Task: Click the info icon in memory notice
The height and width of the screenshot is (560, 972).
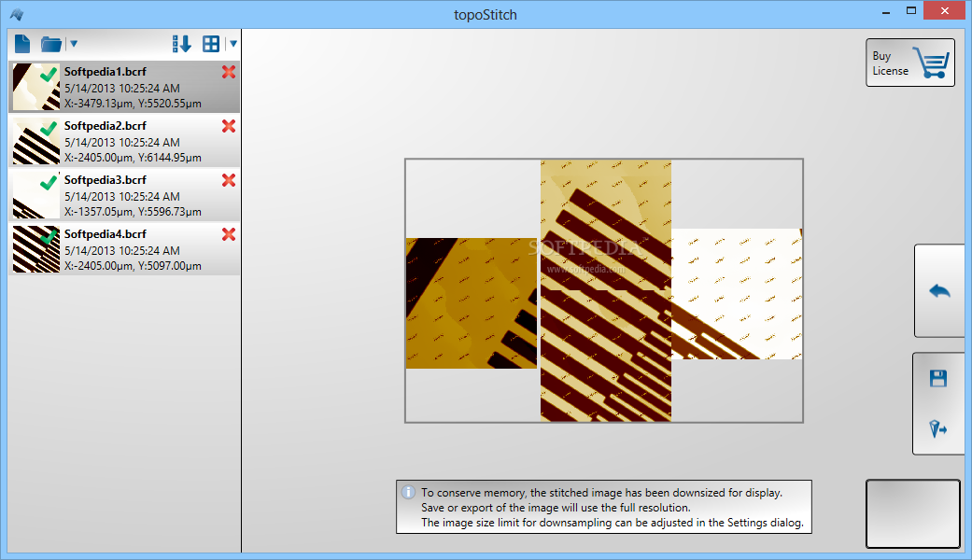Action: coord(408,493)
